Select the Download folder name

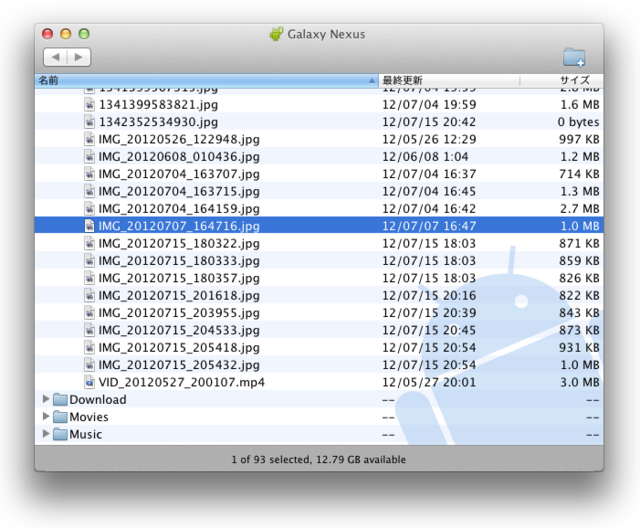coord(98,399)
